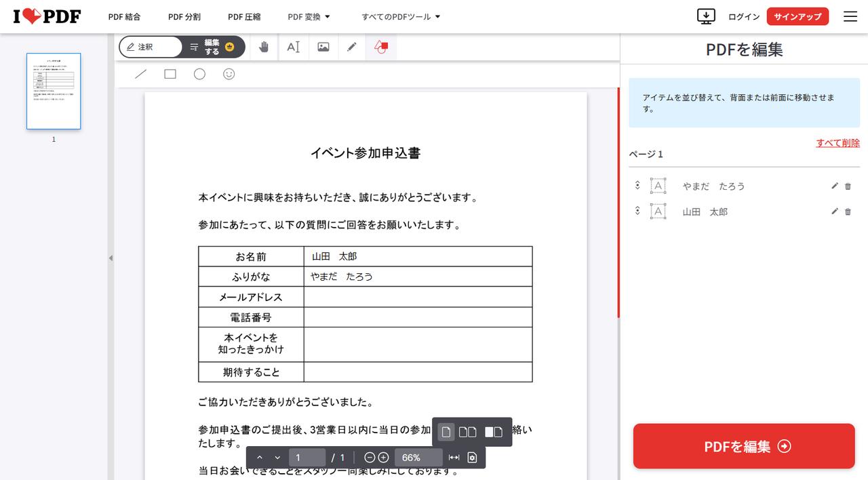This screenshot has width=868, height=480.
Task: Select the line drawing shape
Action: coord(140,74)
